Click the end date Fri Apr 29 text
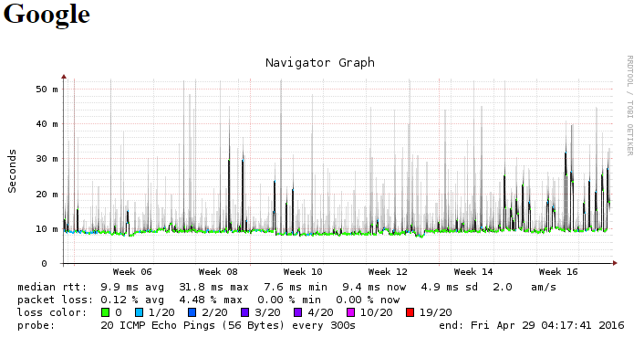This screenshot has width=644, height=337. pyautogui.click(x=532, y=325)
